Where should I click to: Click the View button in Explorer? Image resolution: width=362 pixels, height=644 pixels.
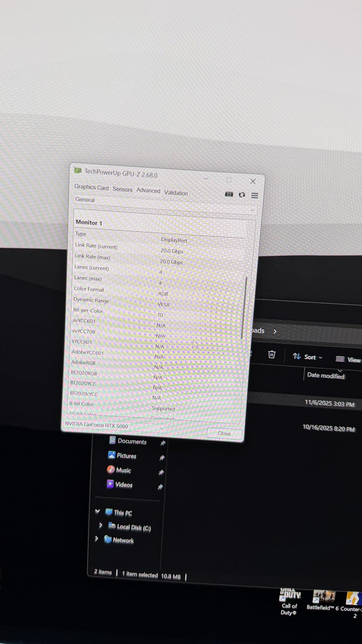tap(348, 359)
